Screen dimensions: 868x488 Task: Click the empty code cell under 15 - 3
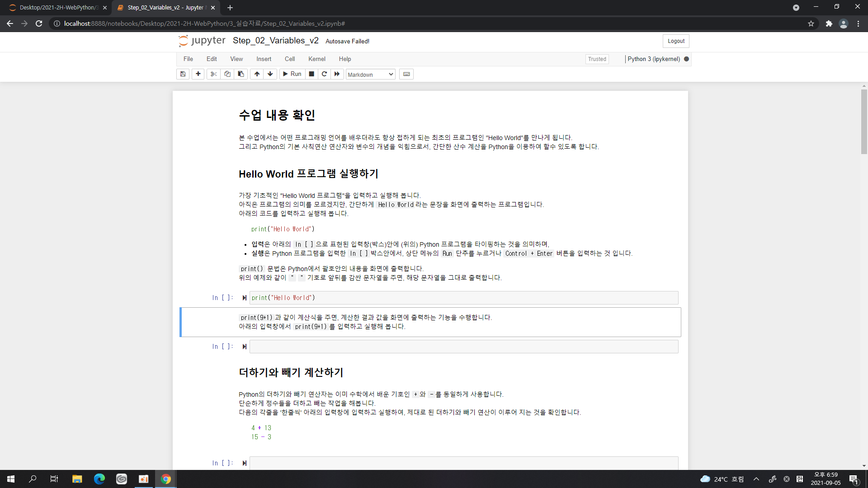tap(464, 463)
